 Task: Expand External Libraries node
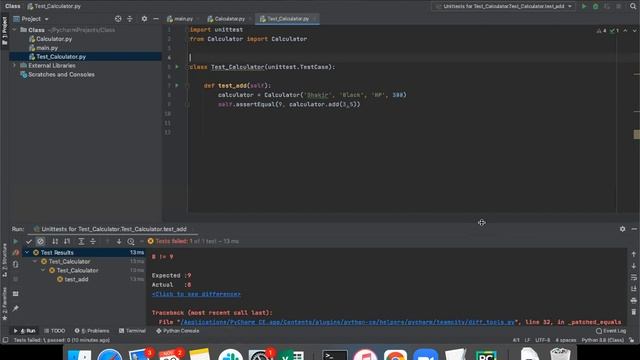tap(15, 65)
